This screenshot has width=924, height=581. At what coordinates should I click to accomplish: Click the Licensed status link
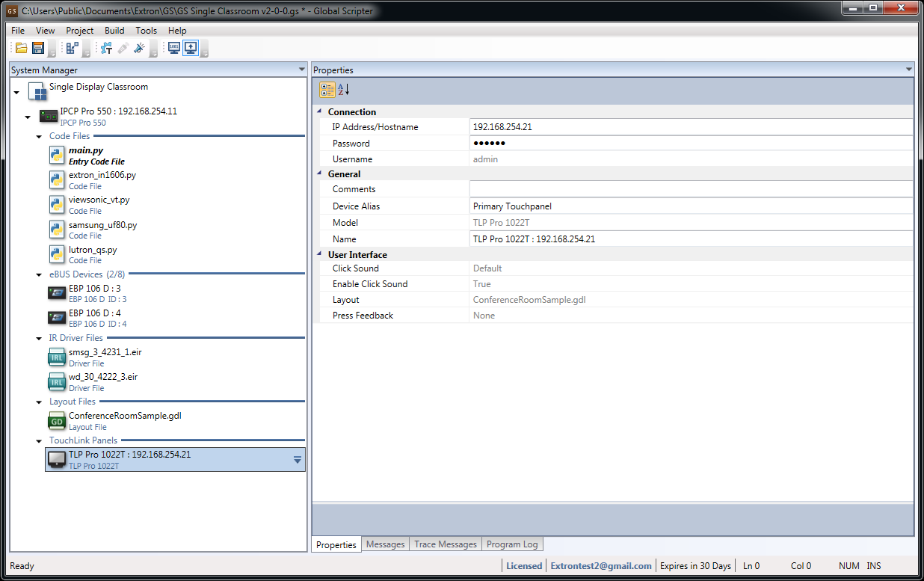524,566
